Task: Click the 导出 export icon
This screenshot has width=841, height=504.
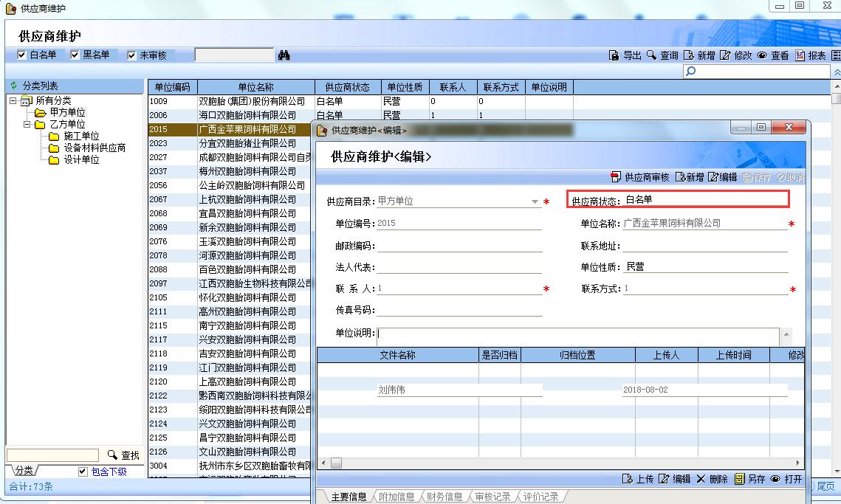Action: 614,55
